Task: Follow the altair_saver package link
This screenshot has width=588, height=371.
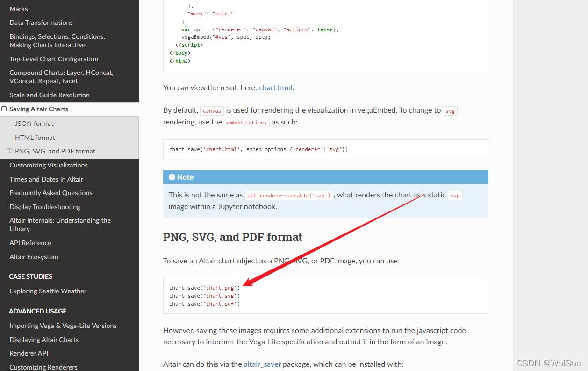Action: (262, 364)
